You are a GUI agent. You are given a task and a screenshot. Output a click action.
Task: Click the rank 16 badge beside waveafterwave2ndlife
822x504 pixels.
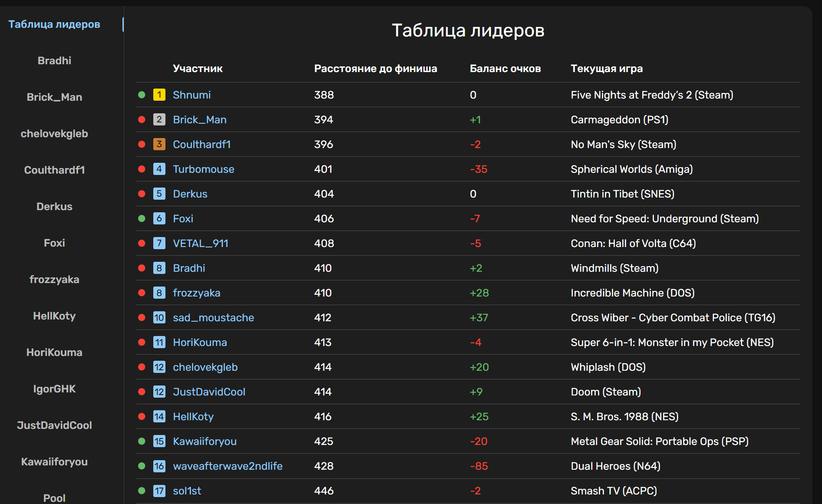(159, 466)
